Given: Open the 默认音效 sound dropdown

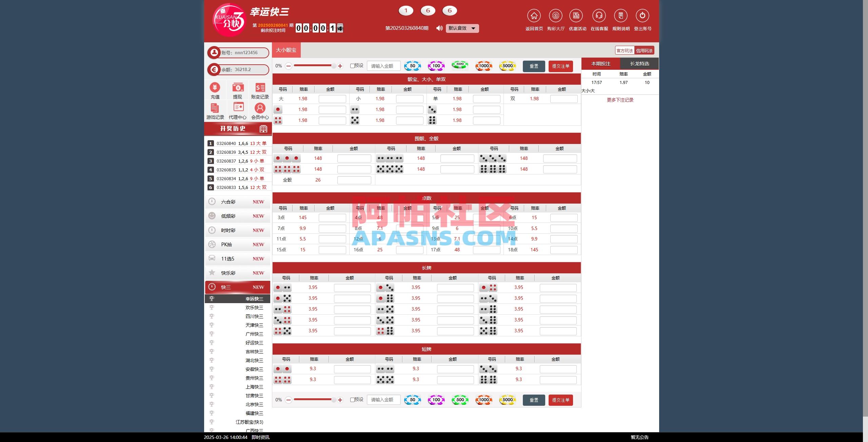Looking at the screenshot, I should 462,28.
